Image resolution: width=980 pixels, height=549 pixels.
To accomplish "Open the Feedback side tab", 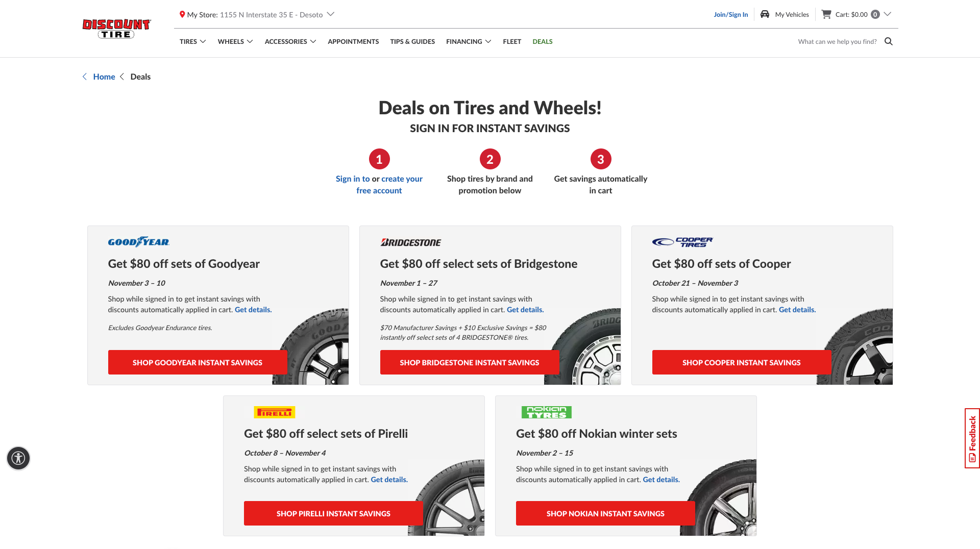I will 972,438.
